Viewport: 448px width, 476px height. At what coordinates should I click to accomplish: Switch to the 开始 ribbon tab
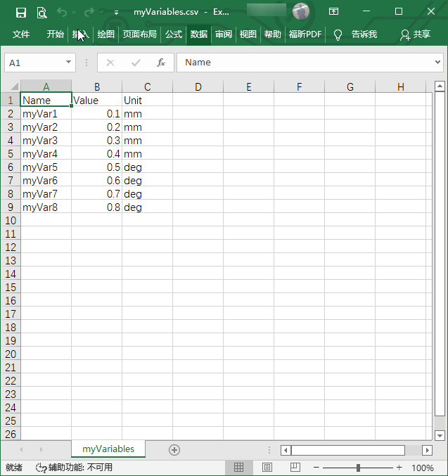[x=56, y=34]
